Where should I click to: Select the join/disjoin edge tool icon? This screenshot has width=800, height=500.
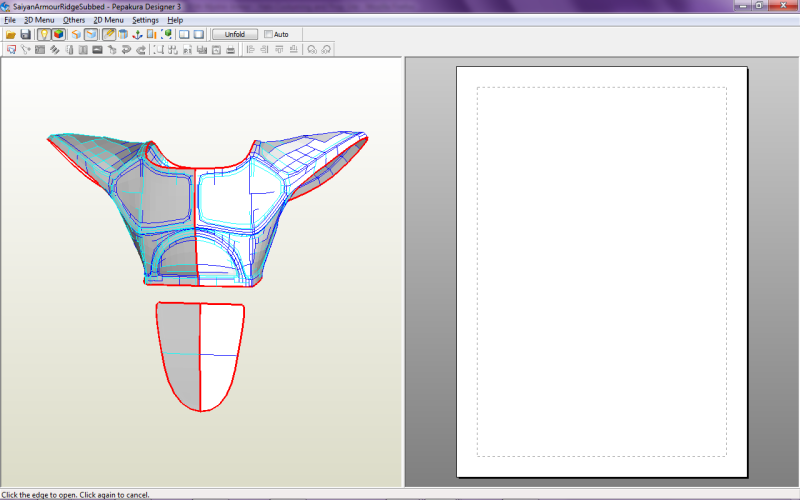(26, 49)
